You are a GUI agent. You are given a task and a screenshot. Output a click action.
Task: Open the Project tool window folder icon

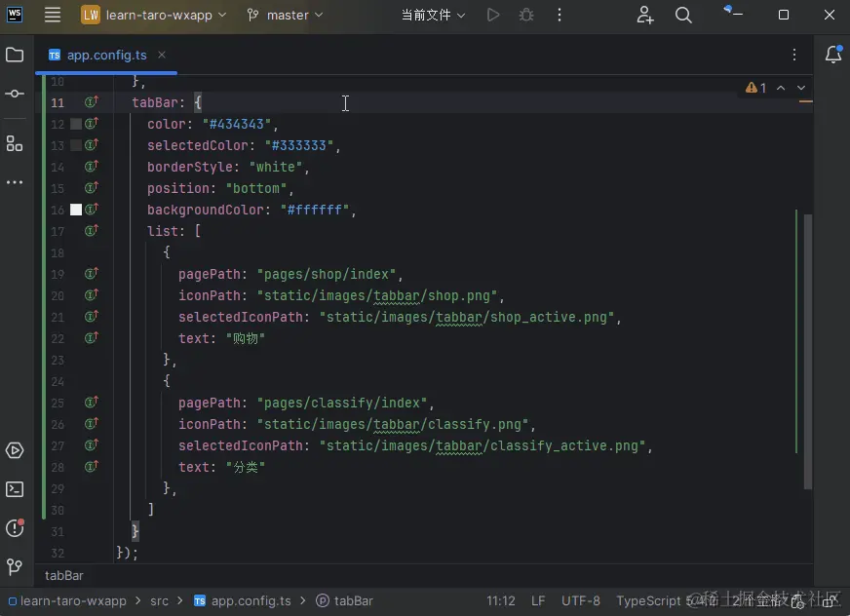click(15, 55)
